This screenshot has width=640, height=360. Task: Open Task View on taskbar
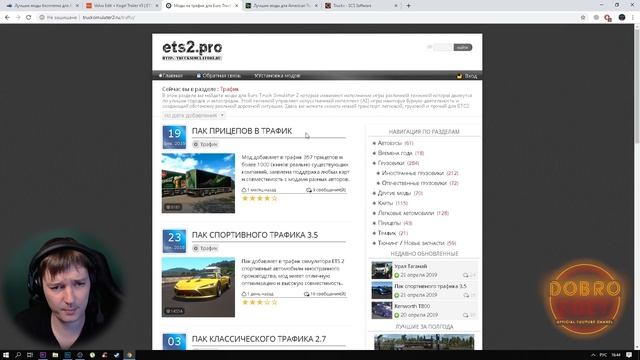click(30, 355)
